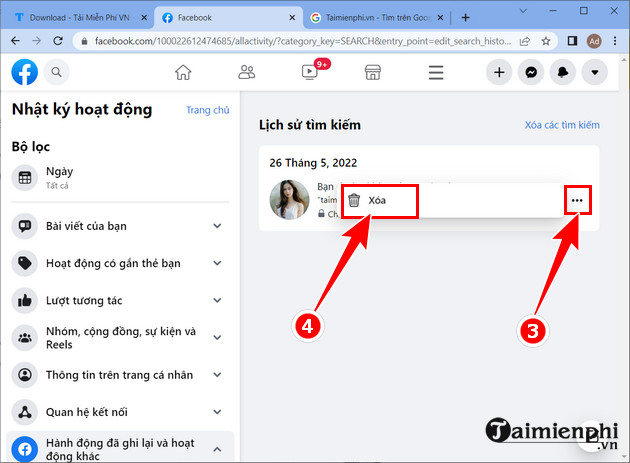The height and width of the screenshot is (463, 630).
Task: Open the notifications bell icon
Action: point(563,72)
